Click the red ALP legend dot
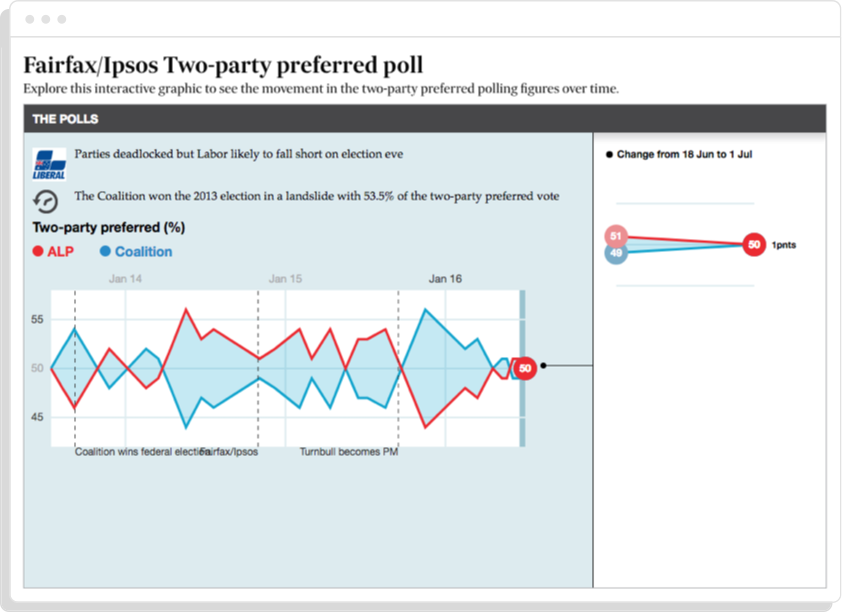 pyautogui.click(x=38, y=251)
